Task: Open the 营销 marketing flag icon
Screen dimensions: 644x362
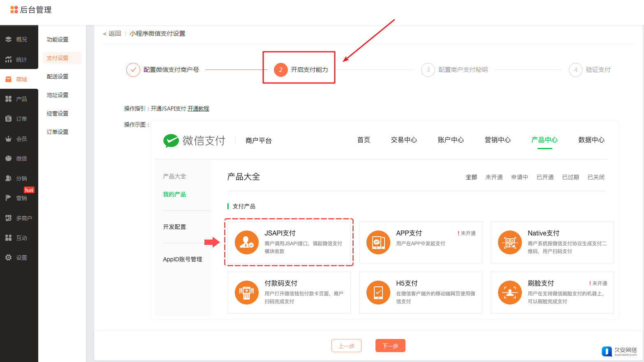Action: click(x=8, y=198)
